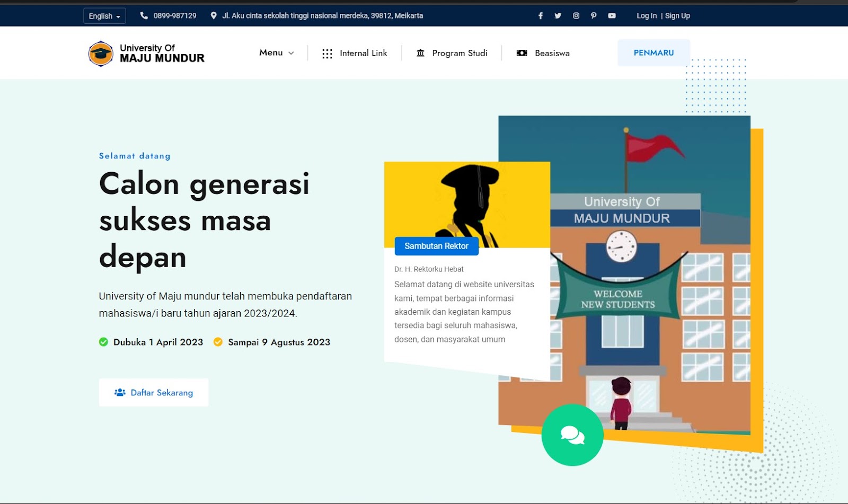Image resolution: width=848 pixels, height=504 pixels.
Task: Click the green chat bubble icon
Action: 572,435
